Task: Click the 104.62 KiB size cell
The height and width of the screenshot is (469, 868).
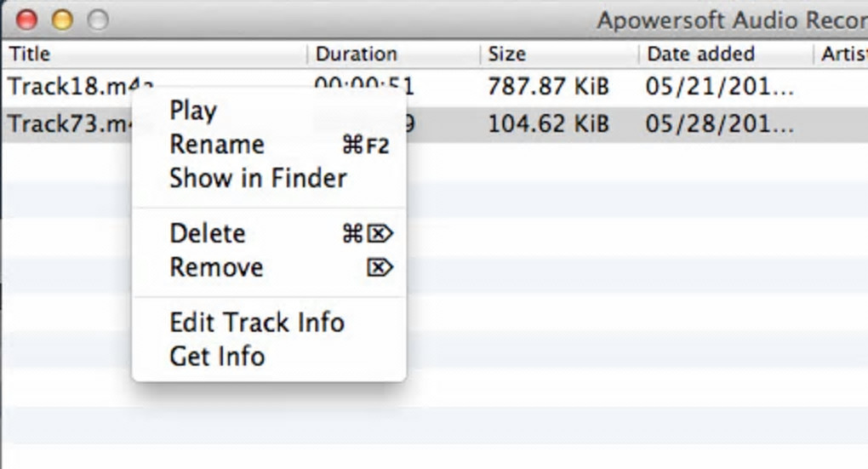Action: point(548,124)
